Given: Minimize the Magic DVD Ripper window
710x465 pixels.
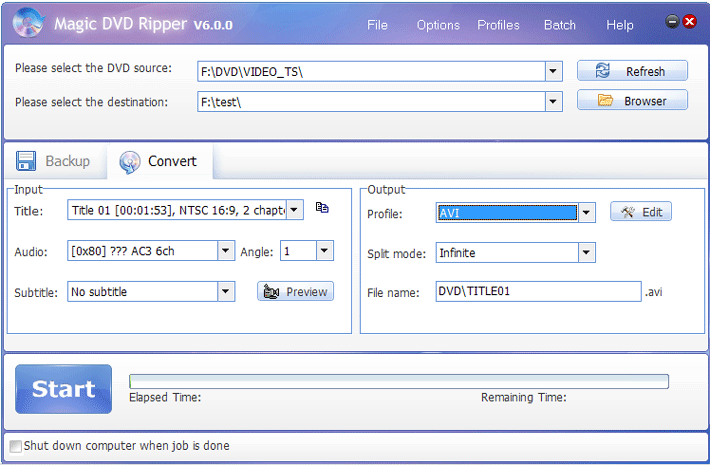Looking at the screenshot, I should pos(672,21).
